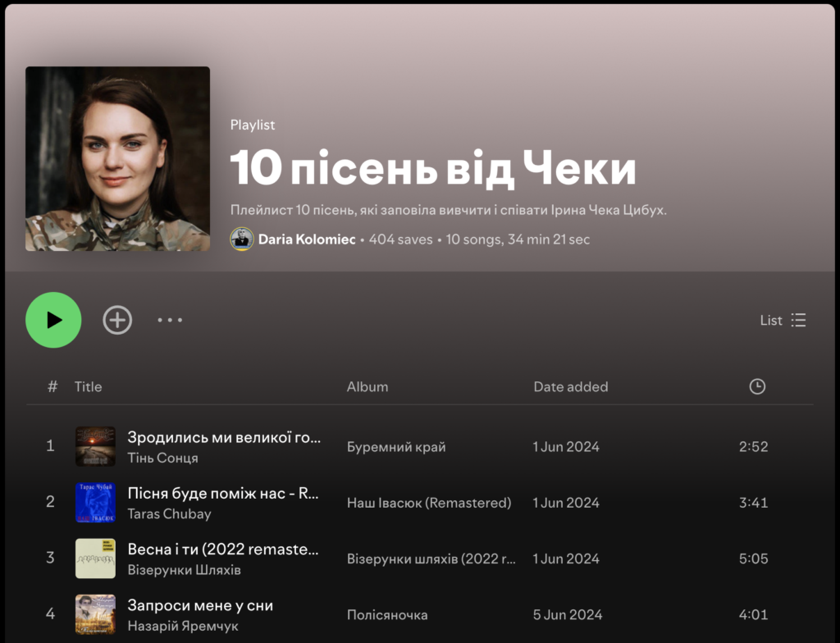The height and width of the screenshot is (643, 840).
Task: Click album art for Весна і ти
Action: coord(95,559)
